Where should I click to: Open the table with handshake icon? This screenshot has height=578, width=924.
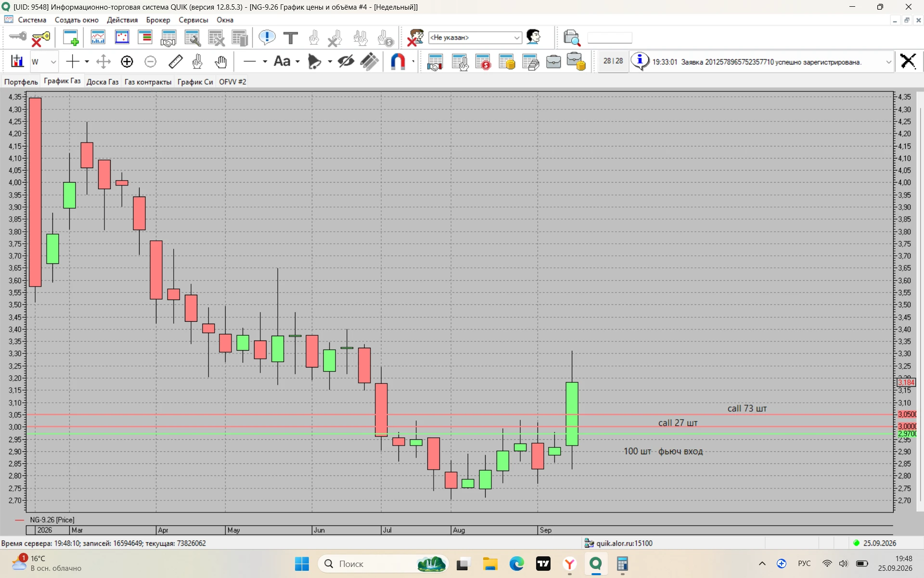pos(168,38)
